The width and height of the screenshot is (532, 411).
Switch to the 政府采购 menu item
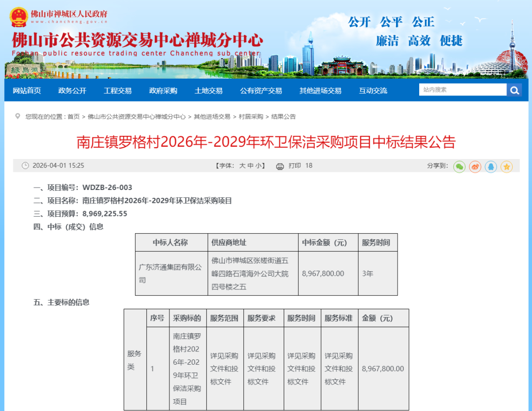coord(163,90)
